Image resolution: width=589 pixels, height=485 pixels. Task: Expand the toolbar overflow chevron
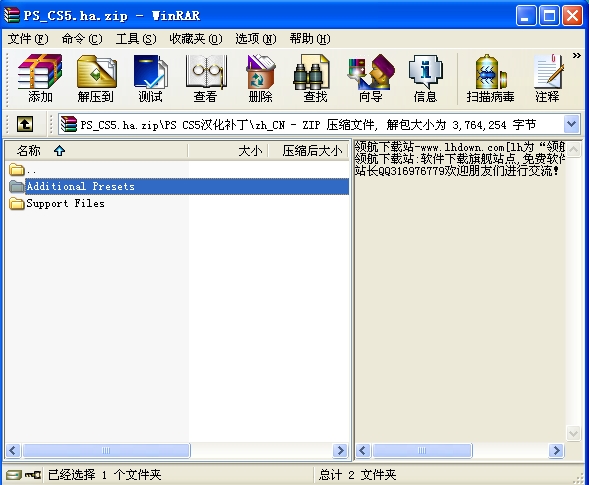[x=577, y=56]
